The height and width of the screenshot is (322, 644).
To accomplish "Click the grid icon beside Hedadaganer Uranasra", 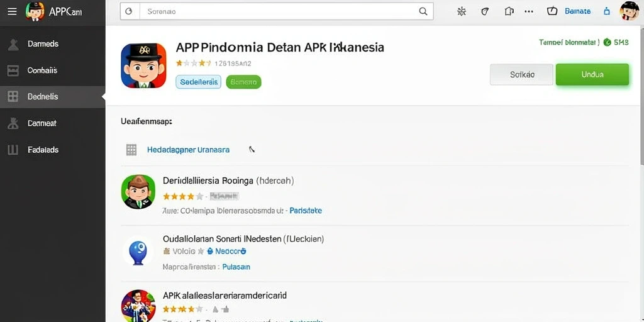I will pos(131,150).
